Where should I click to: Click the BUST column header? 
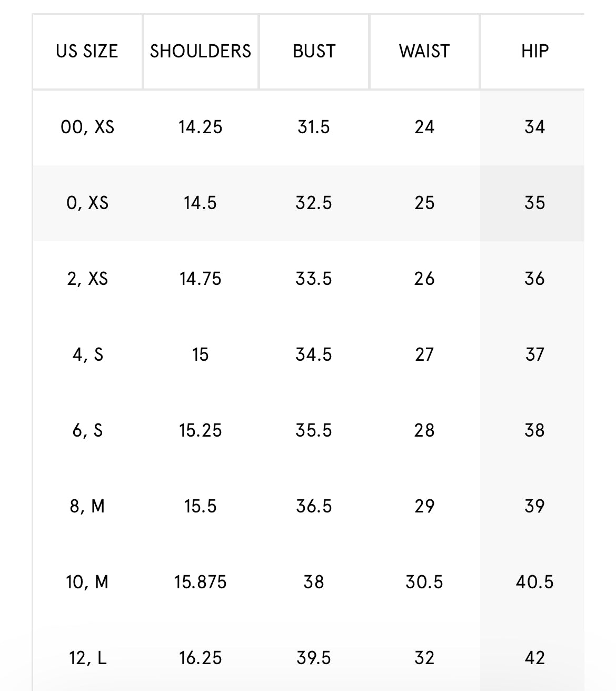[314, 51]
